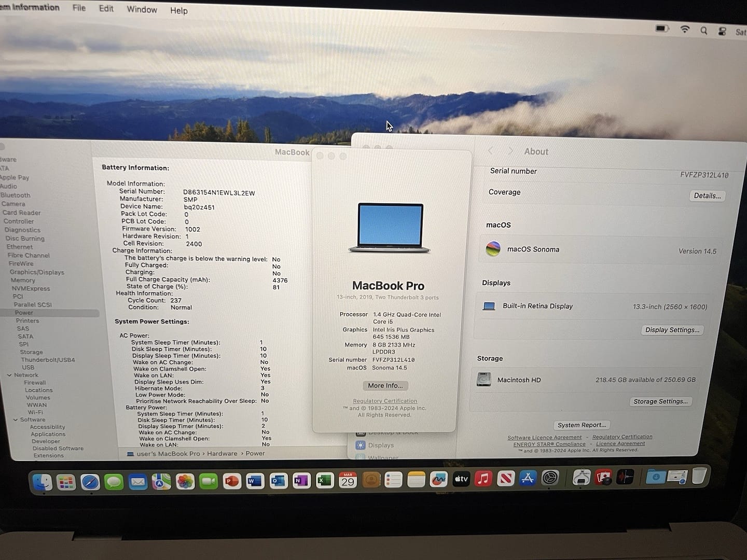Open Photos app in the Dock

coord(185,482)
